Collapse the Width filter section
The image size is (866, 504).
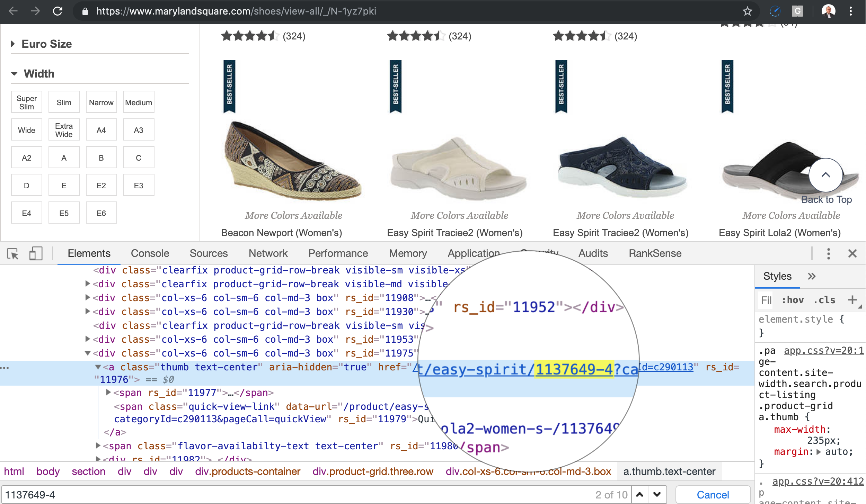39,74
